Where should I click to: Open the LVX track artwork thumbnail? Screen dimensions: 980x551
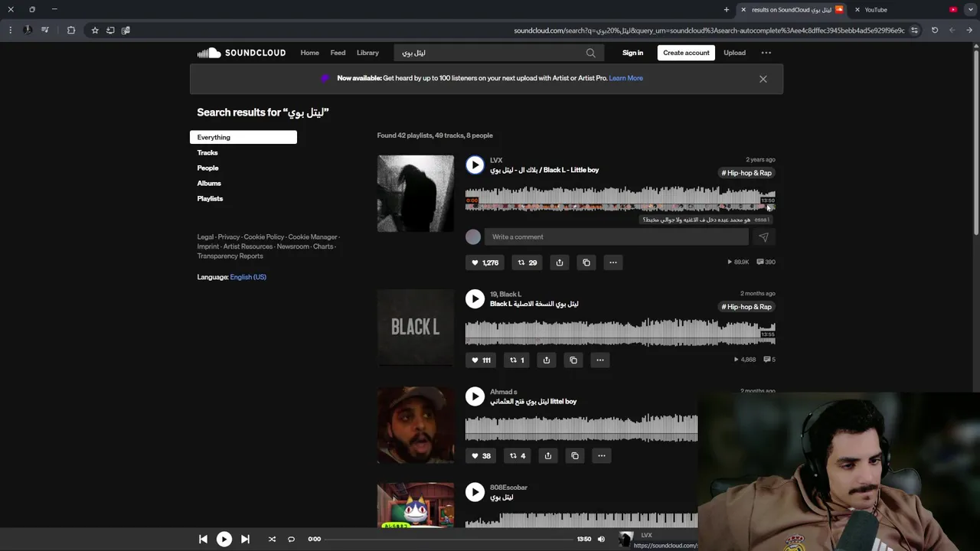pyautogui.click(x=415, y=194)
